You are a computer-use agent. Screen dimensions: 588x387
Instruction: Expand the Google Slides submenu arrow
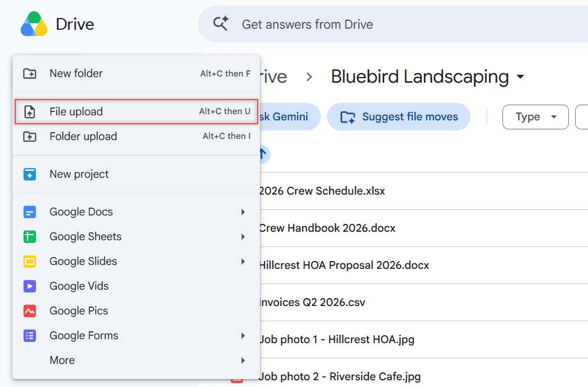pyautogui.click(x=243, y=262)
